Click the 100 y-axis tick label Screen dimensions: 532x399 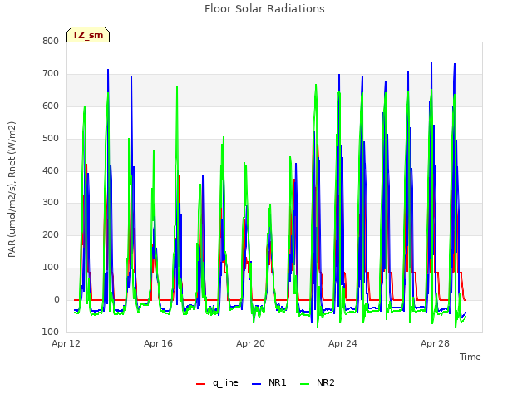[x=51, y=268]
